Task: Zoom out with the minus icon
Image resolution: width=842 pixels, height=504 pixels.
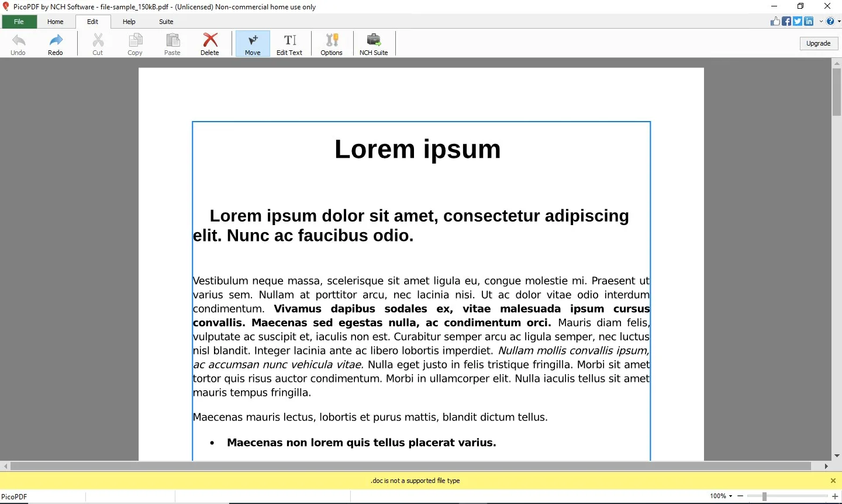Action: coord(740,496)
